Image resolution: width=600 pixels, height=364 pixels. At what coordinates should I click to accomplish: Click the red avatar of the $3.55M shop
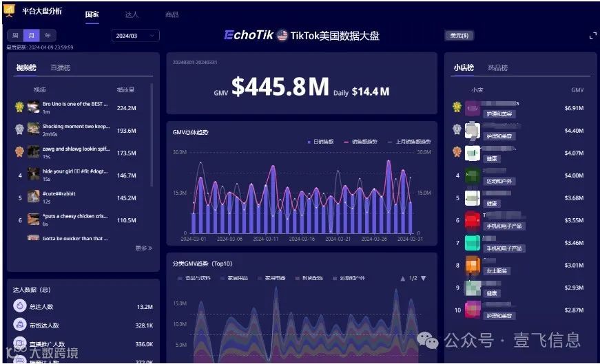click(472, 220)
